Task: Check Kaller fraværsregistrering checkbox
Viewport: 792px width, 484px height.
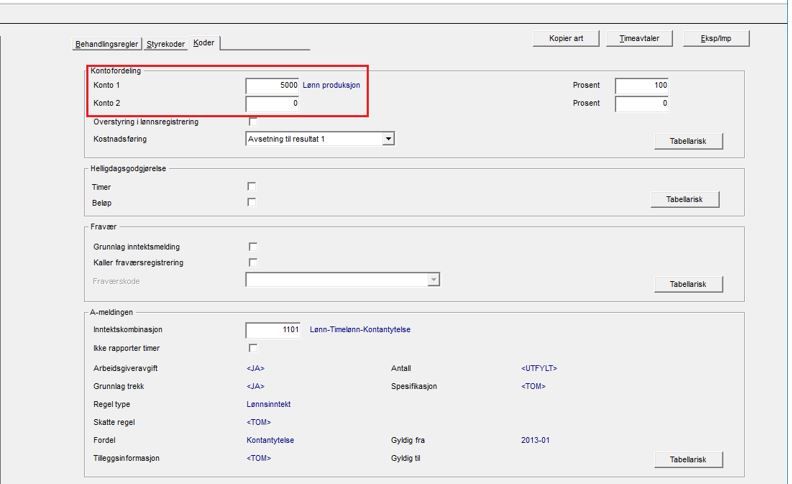Action: 253,262
